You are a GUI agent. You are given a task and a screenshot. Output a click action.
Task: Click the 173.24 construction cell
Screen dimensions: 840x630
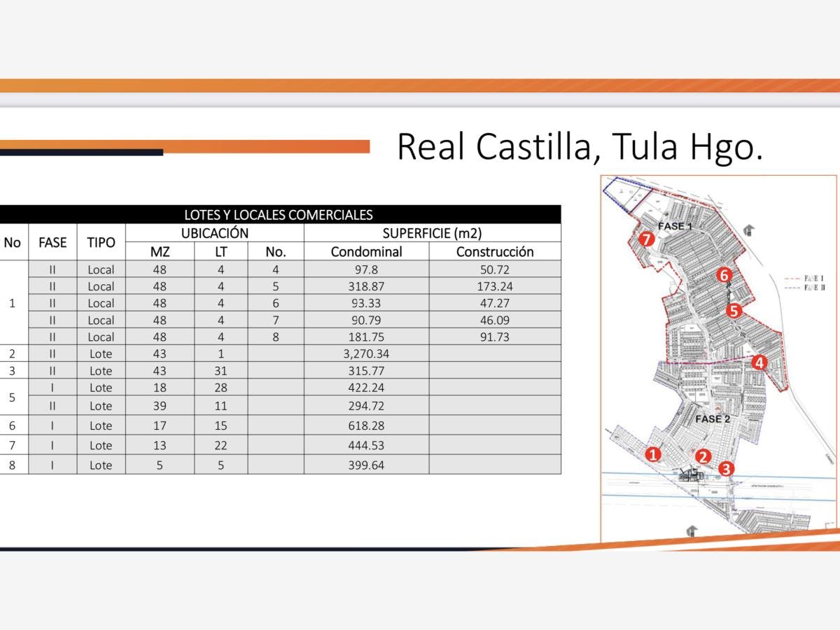pyautogui.click(x=495, y=286)
